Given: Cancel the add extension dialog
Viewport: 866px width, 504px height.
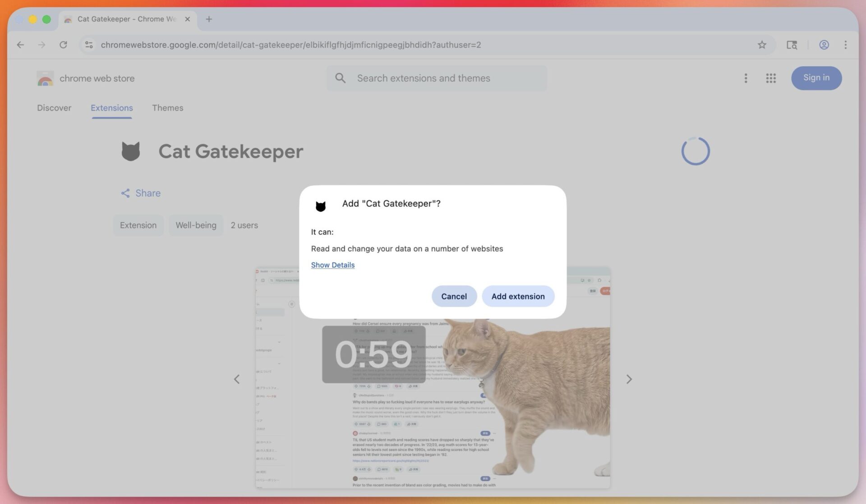Looking at the screenshot, I should click(454, 296).
